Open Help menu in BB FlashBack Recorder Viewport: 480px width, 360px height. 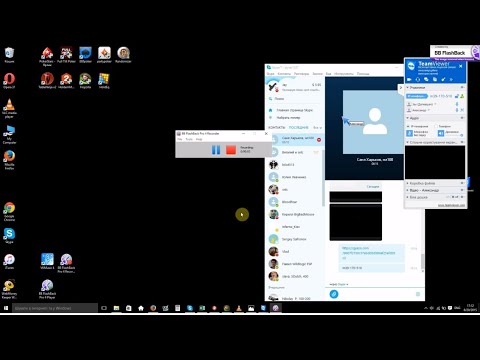tap(199, 139)
